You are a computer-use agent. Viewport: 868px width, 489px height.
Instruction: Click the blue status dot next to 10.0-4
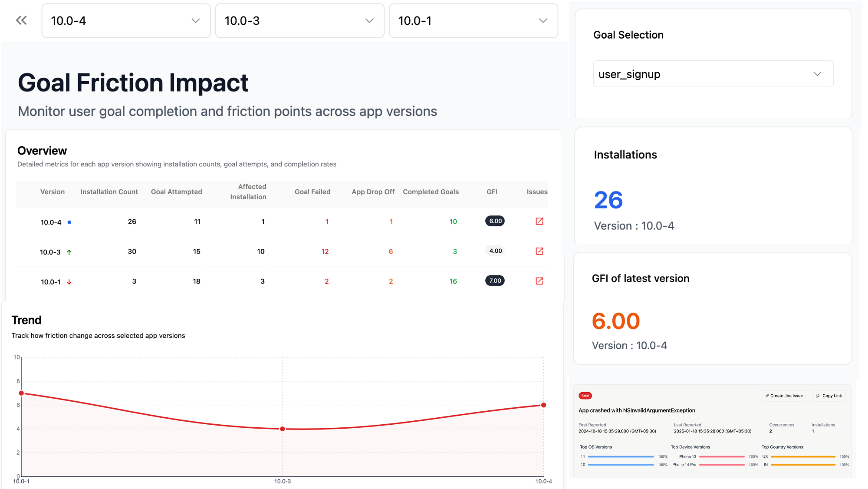tap(69, 222)
